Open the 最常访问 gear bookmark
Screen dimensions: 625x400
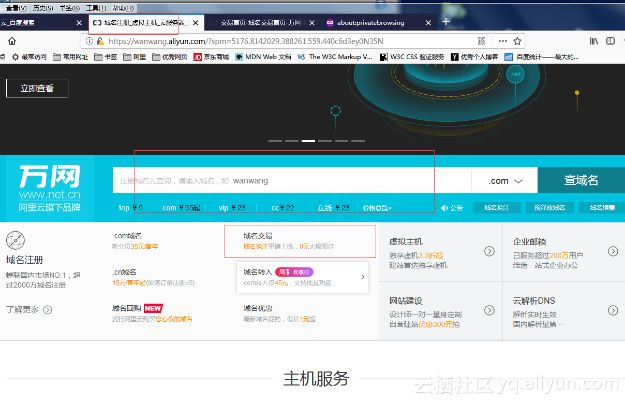point(29,57)
